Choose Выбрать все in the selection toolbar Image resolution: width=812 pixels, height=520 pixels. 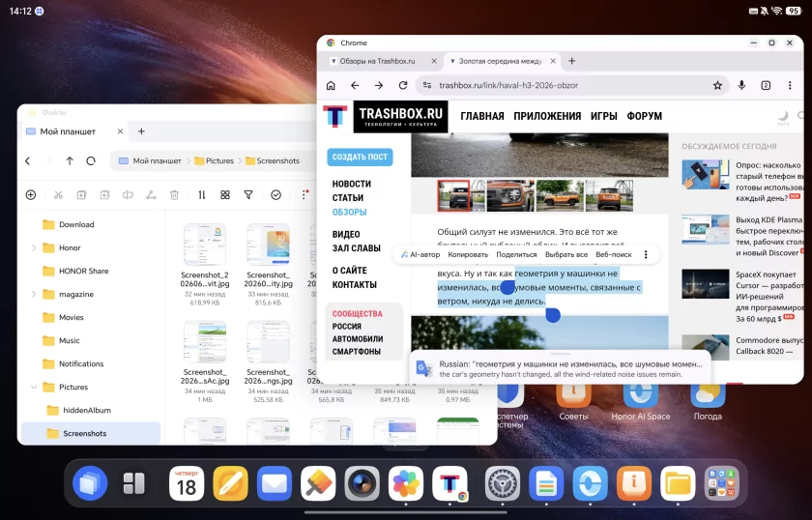coord(566,255)
